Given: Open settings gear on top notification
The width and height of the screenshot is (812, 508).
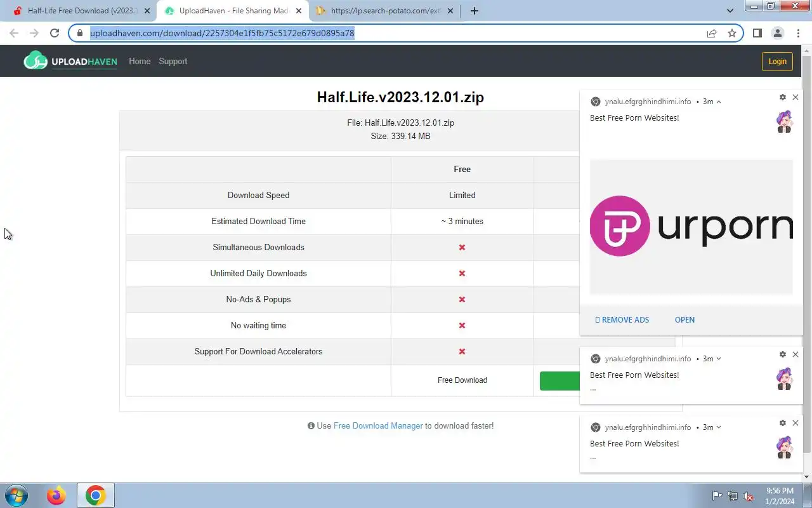Looking at the screenshot, I should coord(783,97).
